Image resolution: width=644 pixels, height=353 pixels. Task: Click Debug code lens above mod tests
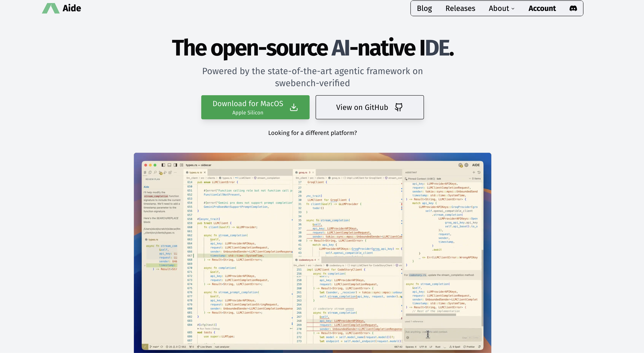pos(216,329)
